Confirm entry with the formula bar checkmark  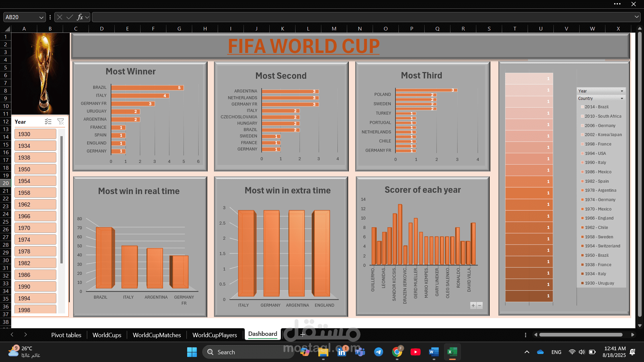69,17
